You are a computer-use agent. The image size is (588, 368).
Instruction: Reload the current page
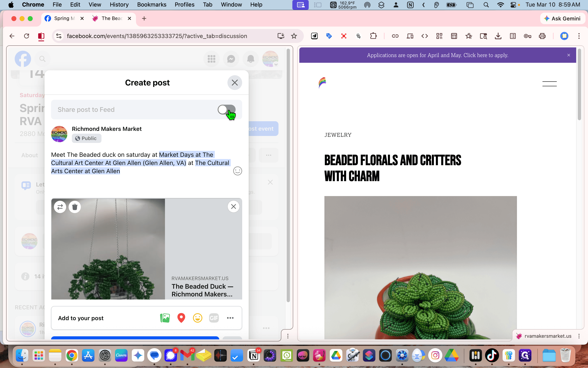click(27, 36)
